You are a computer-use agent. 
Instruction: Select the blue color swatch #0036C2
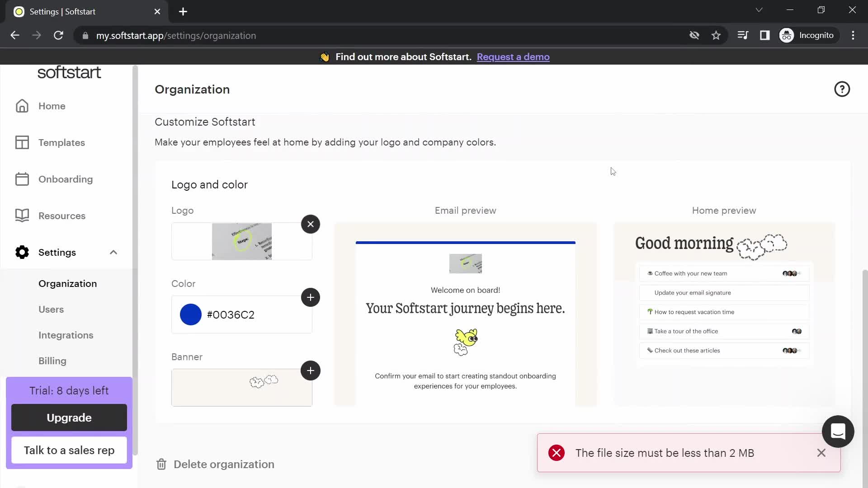point(191,314)
